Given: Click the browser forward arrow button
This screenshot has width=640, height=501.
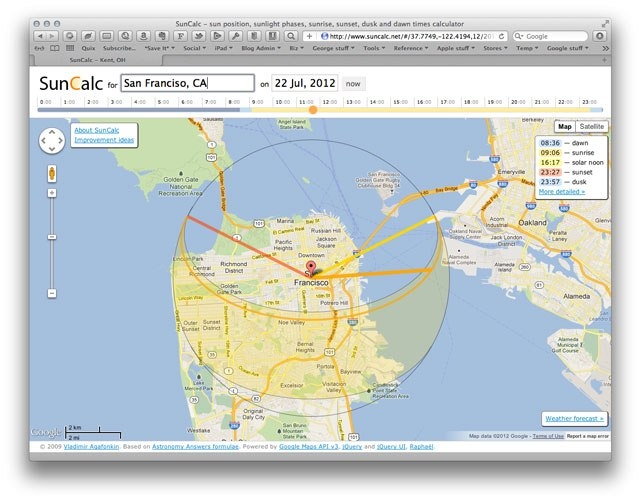Looking at the screenshot, I should pyautogui.click(x=52, y=36).
